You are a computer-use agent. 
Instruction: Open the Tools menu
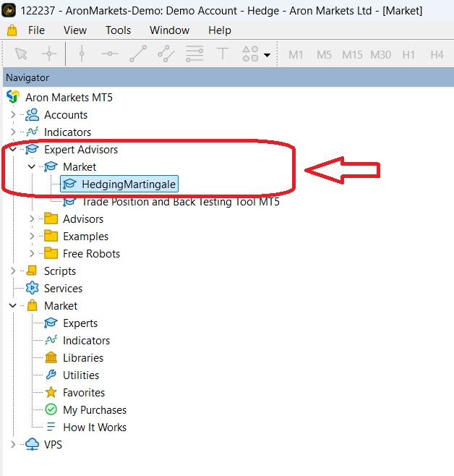click(119, 30)
